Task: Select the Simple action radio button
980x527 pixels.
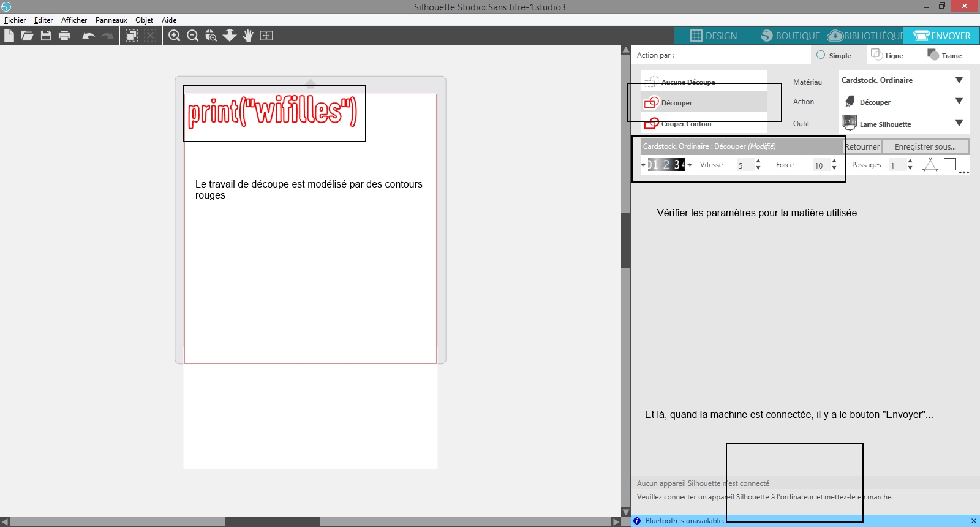Action: point(821,55)
